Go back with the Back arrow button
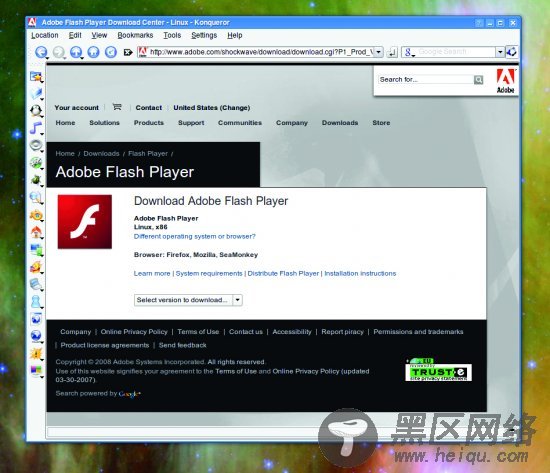 click(x=41, y=52)
